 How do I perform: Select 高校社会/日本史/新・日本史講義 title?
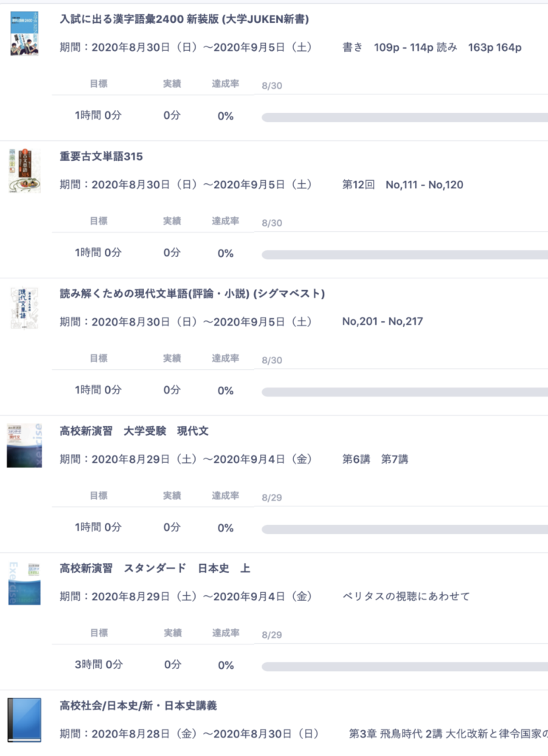click(x=138, y=706)
